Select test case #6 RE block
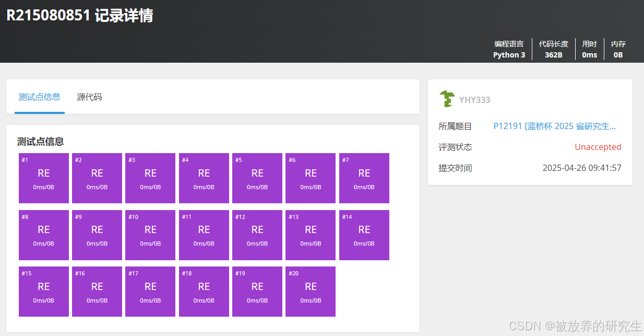644x336 pixels. 311,178
